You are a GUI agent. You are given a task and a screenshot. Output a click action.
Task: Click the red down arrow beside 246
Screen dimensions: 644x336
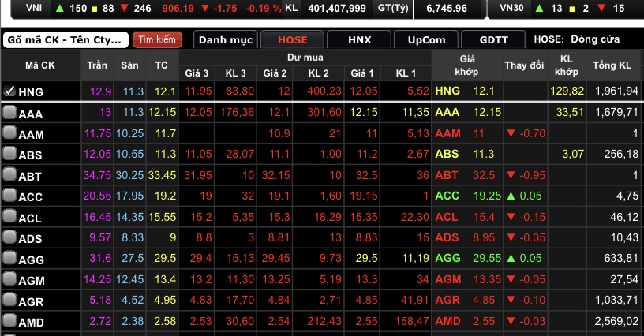tap(125, 8)
